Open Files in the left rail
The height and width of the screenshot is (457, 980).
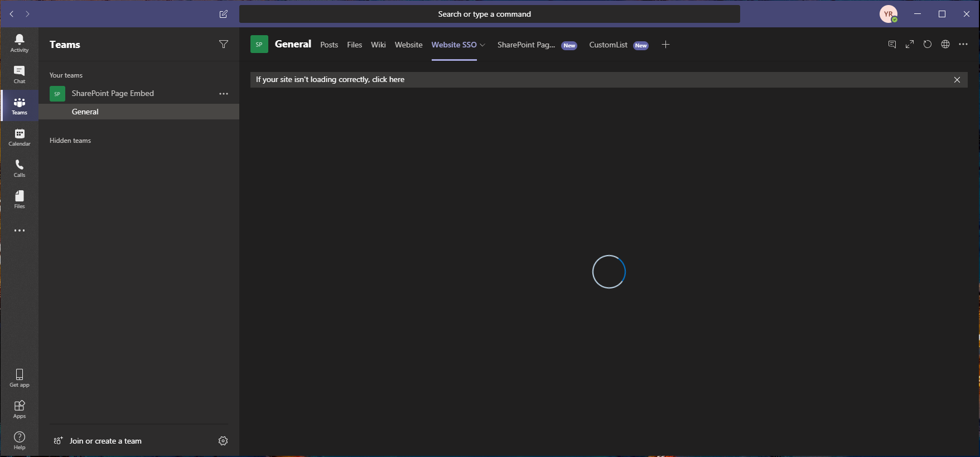(x=20, y=199)
